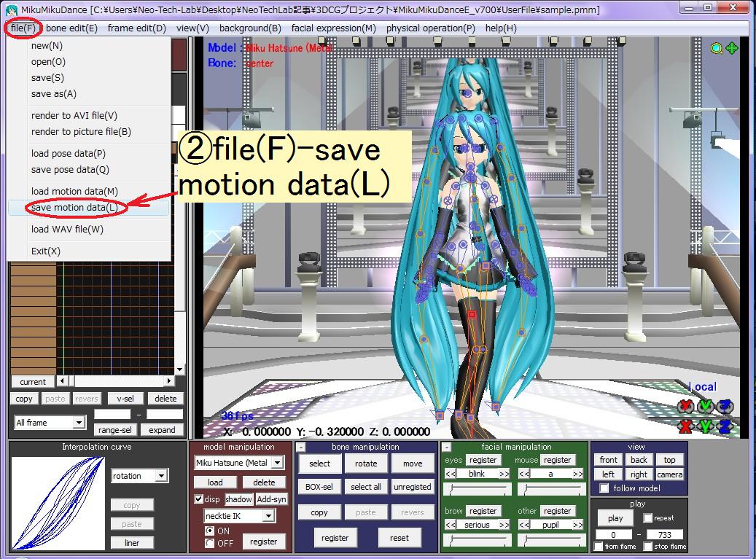Click the timeline vertical scroll down arrow

tap(179, 370)
